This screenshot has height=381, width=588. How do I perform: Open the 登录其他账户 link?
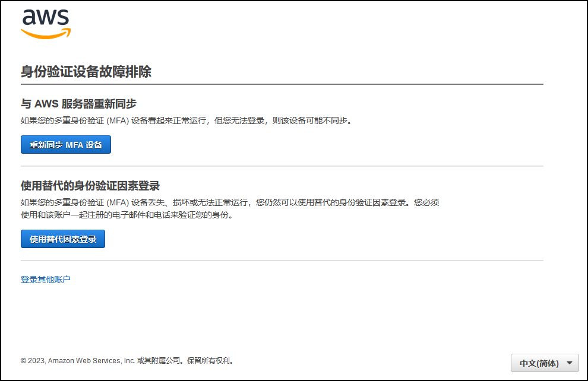coord(45,280)
